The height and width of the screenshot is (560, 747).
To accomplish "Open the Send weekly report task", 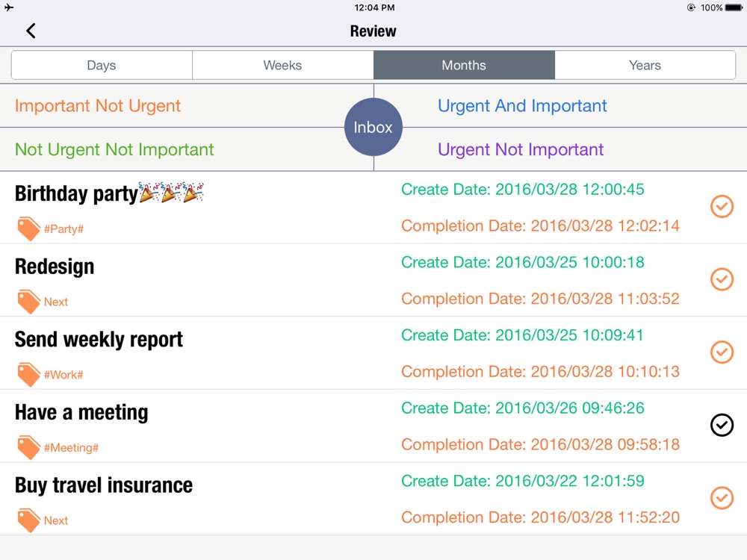I will 373,353.
